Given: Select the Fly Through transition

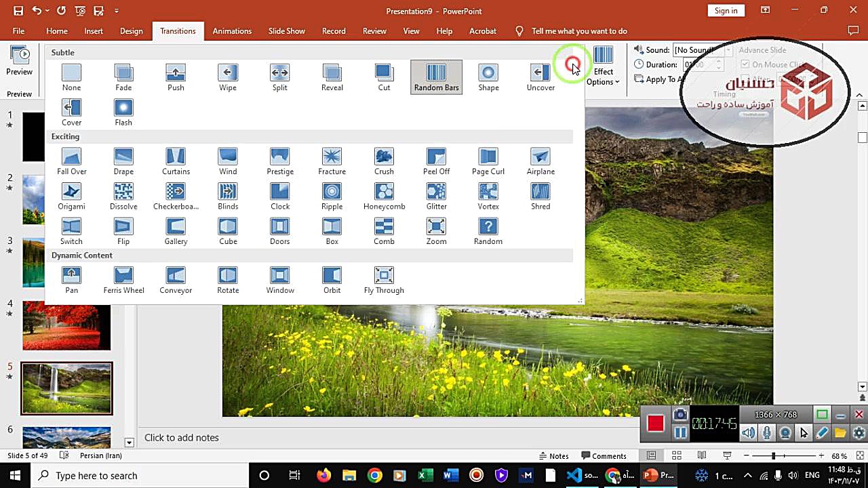Looking at the screenshot, I should 384,281.
